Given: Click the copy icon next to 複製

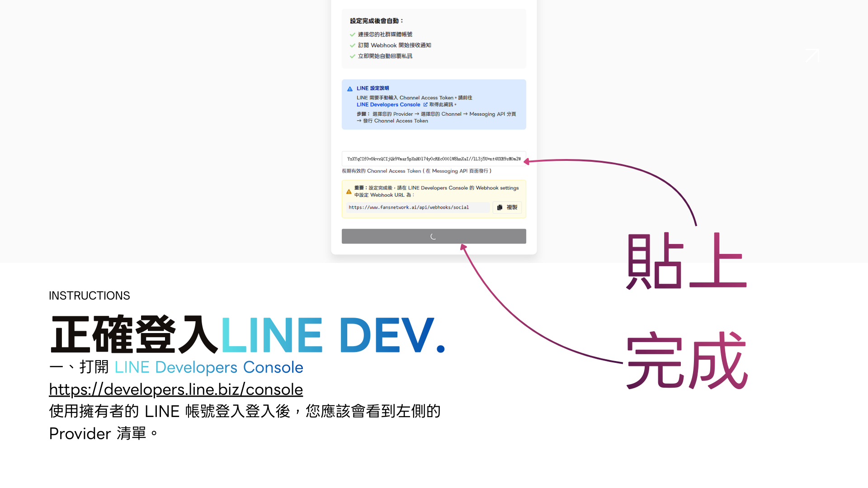Looking at the screenshot, I should [x=500, y=207].
